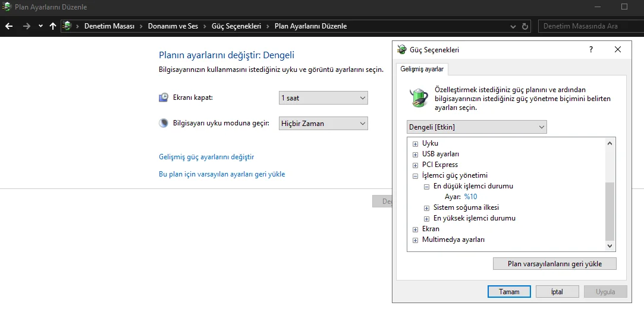Click Bu plan için varsayılan ayarları geri yükle
Image resolution: width=644 pixels, height=315 pixels.
(222, 174)
